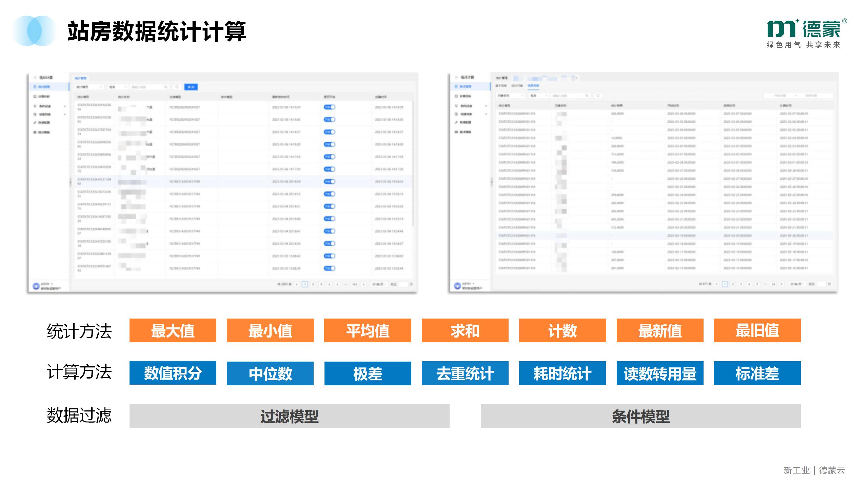Click the refresh icon button in right screenshot

598,96
